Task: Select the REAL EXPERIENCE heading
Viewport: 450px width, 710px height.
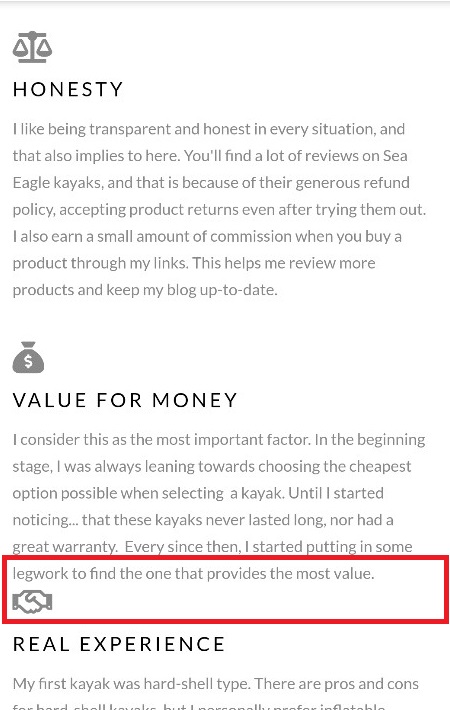Action: click(119, 644)
